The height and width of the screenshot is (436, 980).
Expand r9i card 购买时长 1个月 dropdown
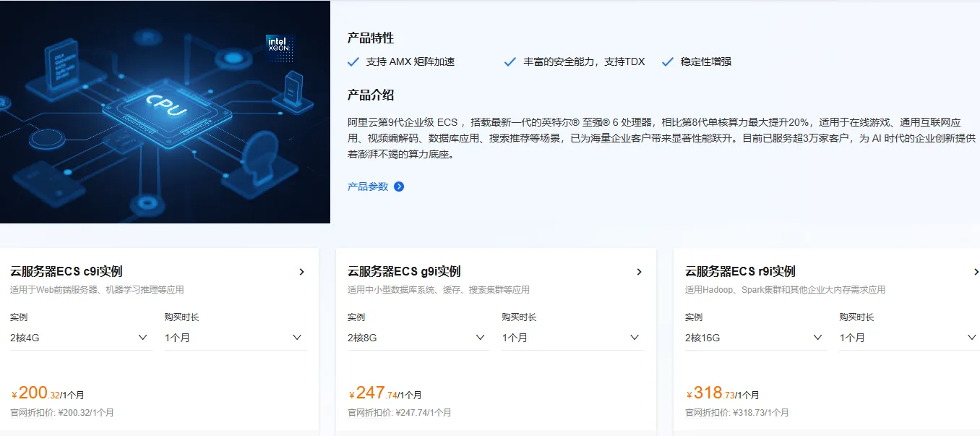coord(909,338)
